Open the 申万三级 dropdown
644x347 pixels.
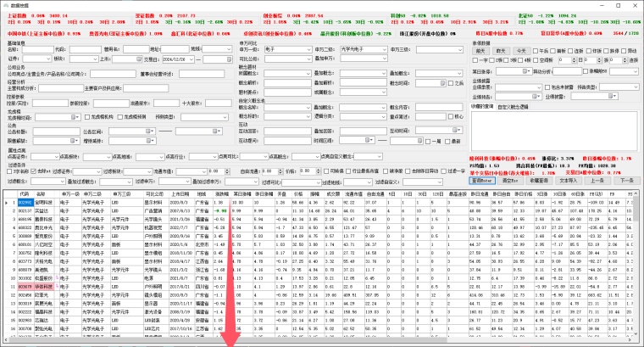click(460, 49)
